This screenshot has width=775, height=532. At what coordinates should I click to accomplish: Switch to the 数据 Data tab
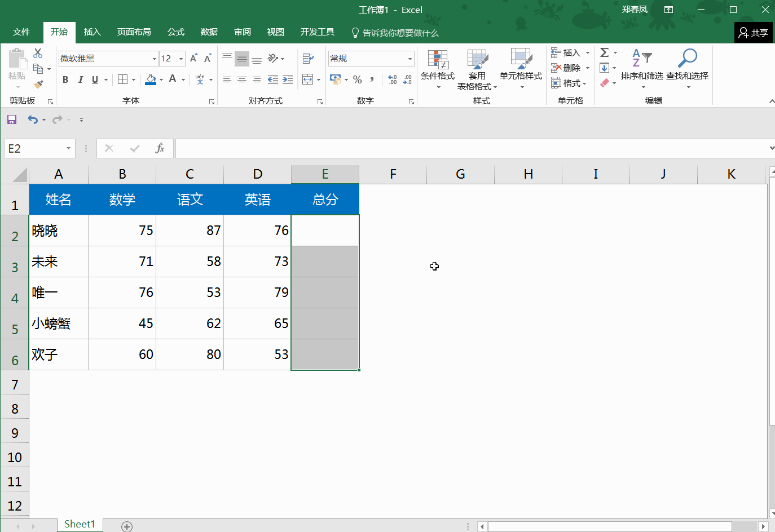pyautogui.click(x=209, y=32)
